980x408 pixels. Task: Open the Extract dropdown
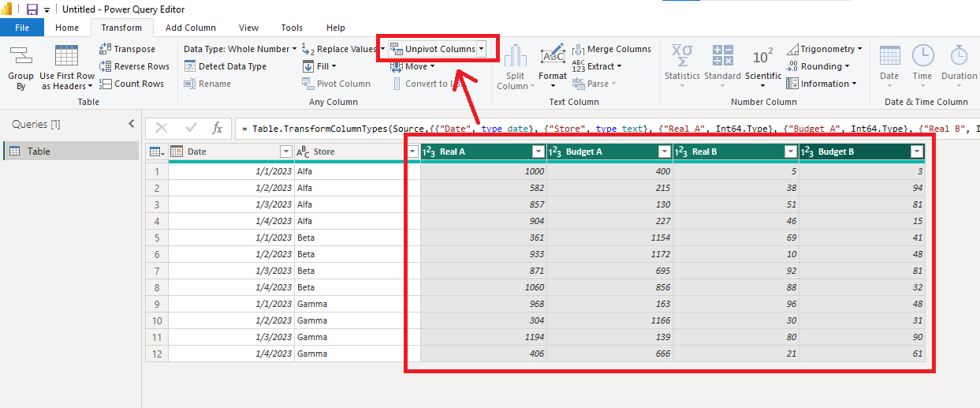pyautogui.click(x=597, y=66)
